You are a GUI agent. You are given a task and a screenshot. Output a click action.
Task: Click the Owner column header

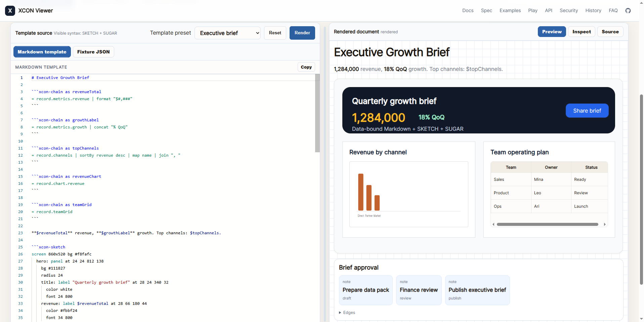click(551, 167)
